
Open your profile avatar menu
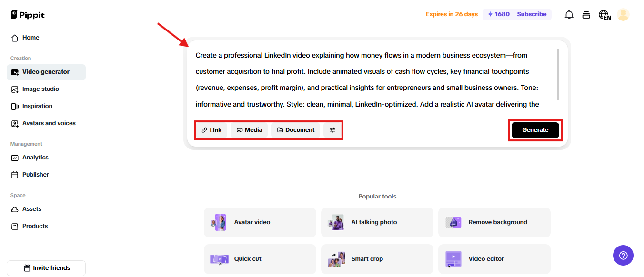click(x=623, y=14)
